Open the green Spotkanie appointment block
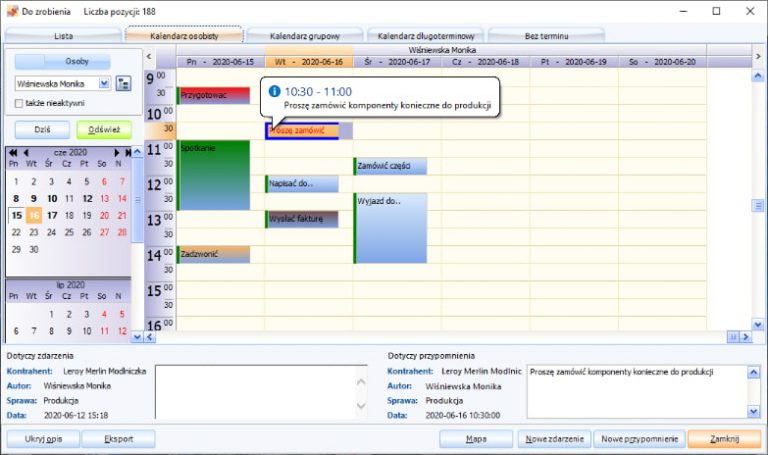 (213, 175)
